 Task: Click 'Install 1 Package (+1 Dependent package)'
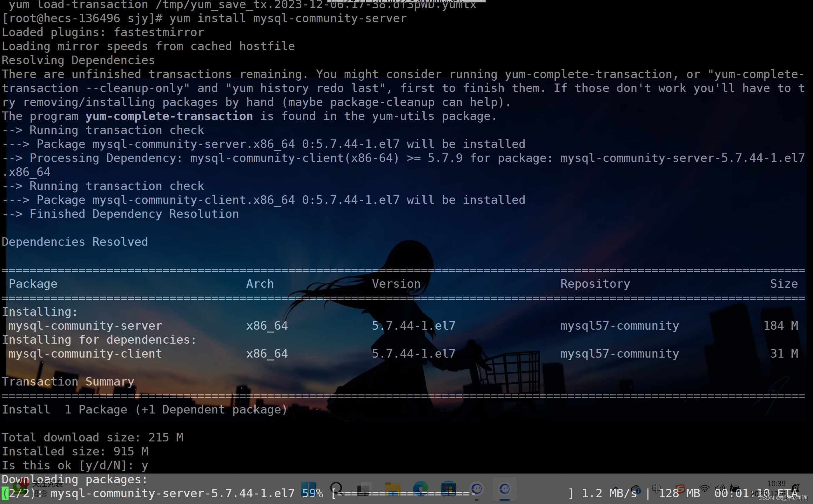(145, 409)
